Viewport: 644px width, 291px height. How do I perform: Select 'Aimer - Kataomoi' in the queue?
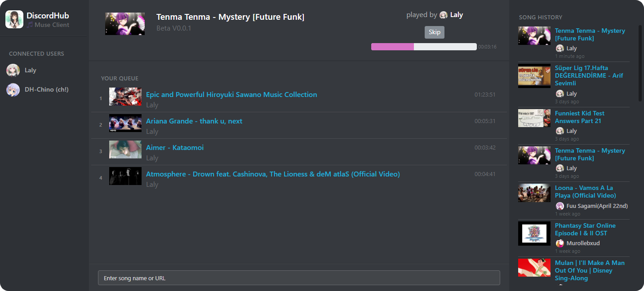click(x=175, y=148)
